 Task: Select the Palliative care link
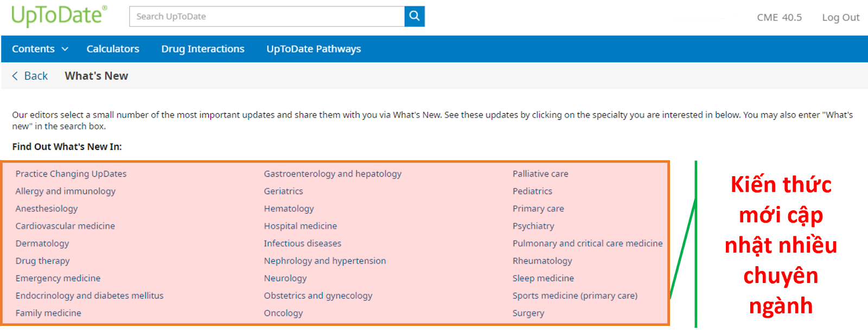click(540, 173)
